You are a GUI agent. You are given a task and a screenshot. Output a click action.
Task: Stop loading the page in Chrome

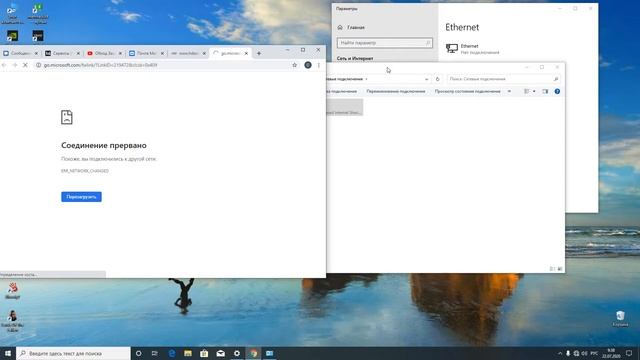click(x=25, y=65)
